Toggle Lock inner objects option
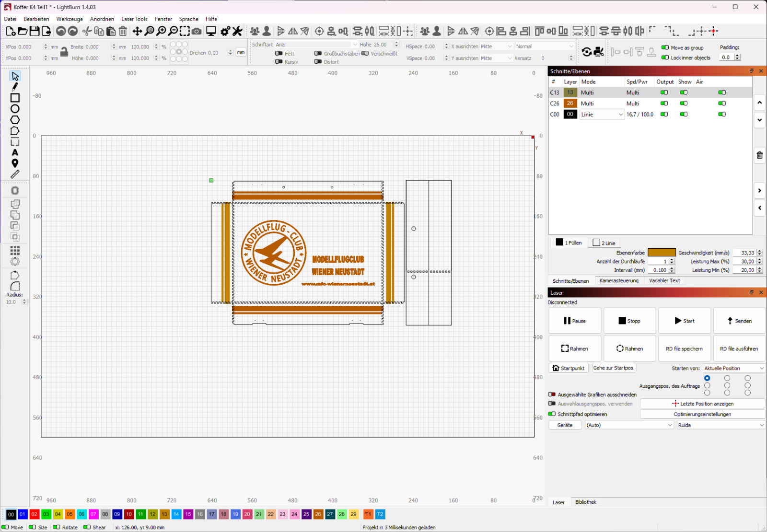767x532 pixels. click(665, 58)
